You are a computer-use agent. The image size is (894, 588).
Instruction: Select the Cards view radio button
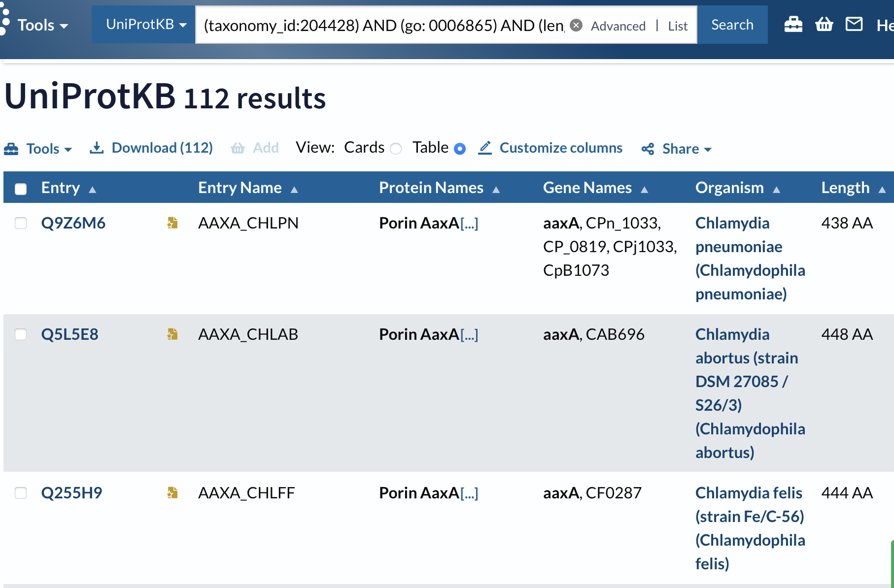396,149
